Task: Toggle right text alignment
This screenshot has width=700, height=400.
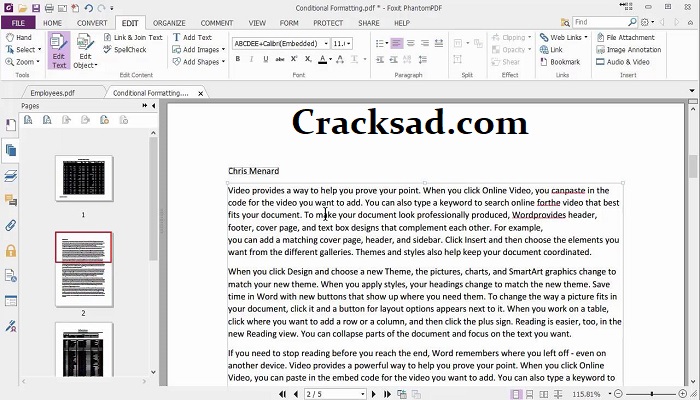Action: pyautogui.click(x=425, y=43)
